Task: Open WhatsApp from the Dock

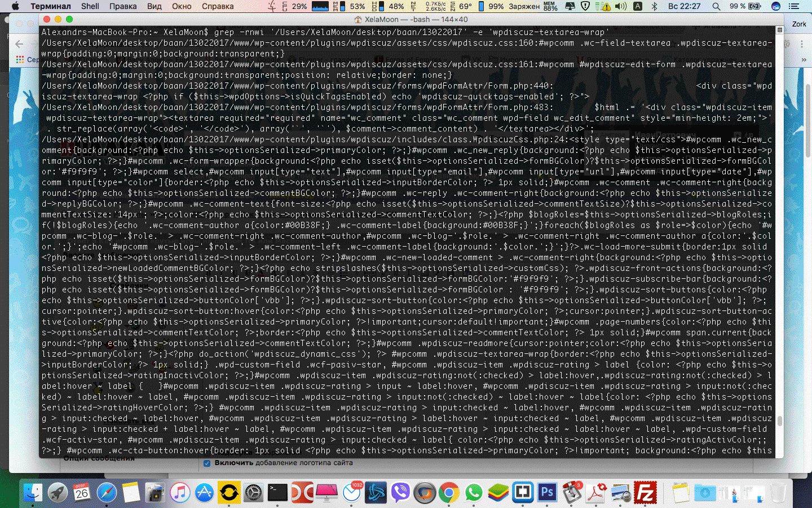Action: 474,493
